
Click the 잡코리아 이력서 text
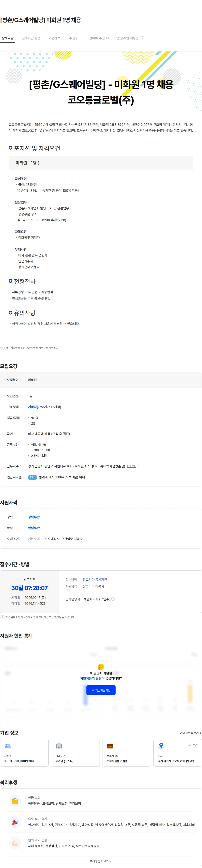pyautogui.click(x=93, y=586)
